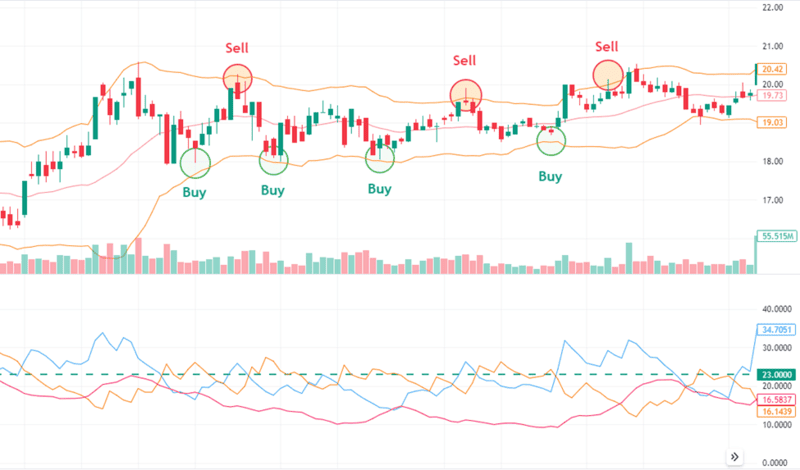Click the double-chevron scroll-to-latest button
Screen dimensions: 800x470
(734, 457)
